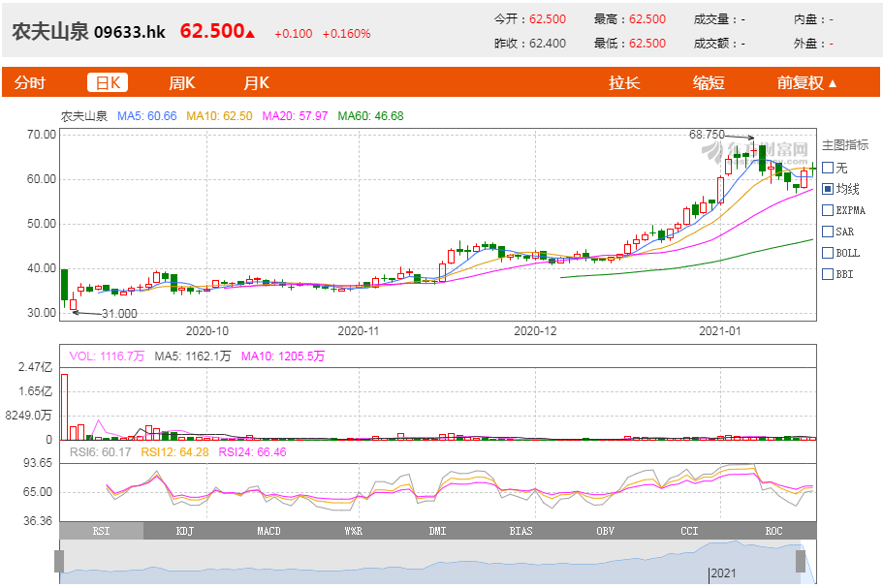Click the RSI12: 64.28 label

coord(174,451)
